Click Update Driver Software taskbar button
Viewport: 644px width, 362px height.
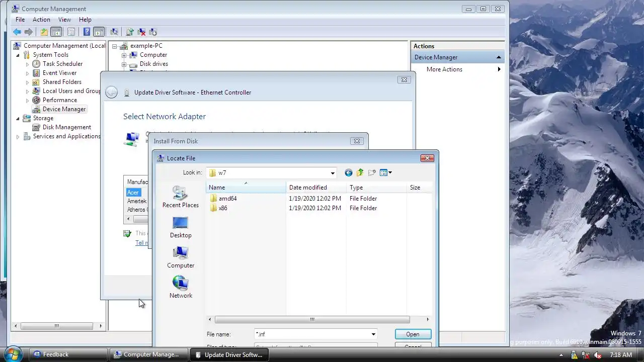click(x=229, y=354)
